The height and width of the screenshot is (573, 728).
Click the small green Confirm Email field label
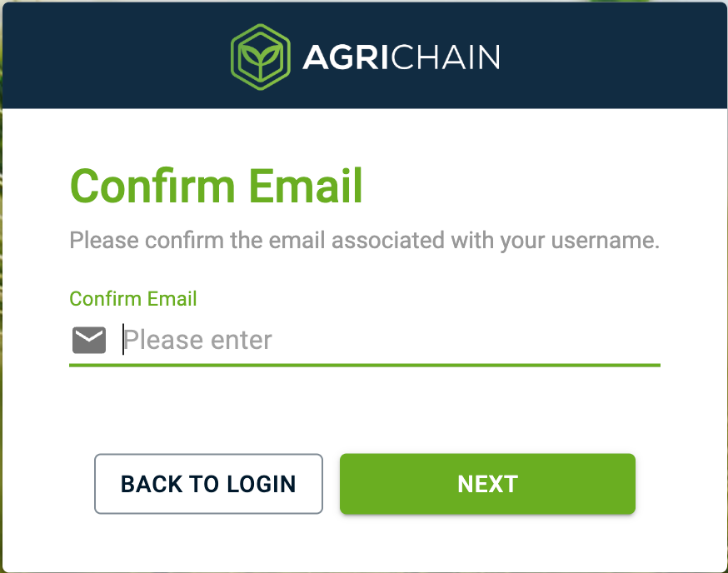(133, 299)
